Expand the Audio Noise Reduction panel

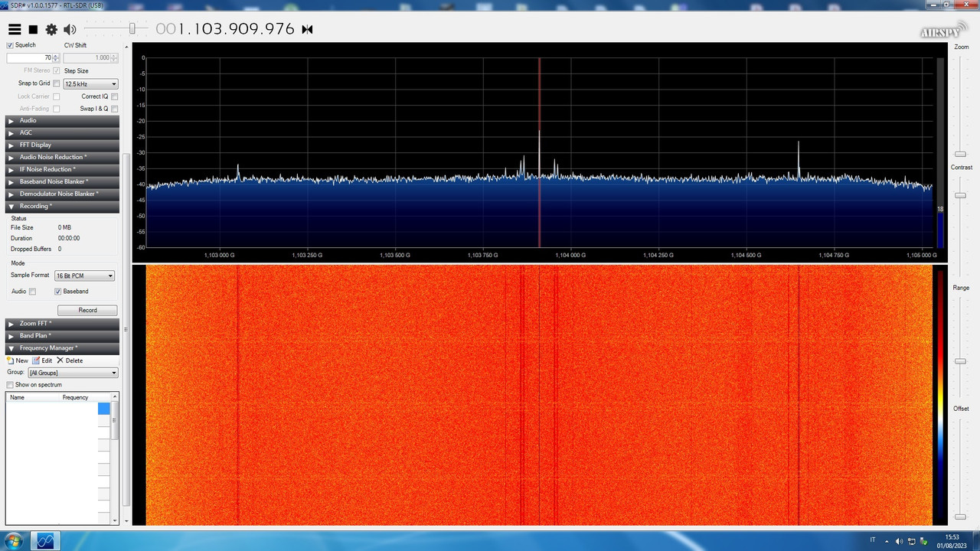[62, 157]
